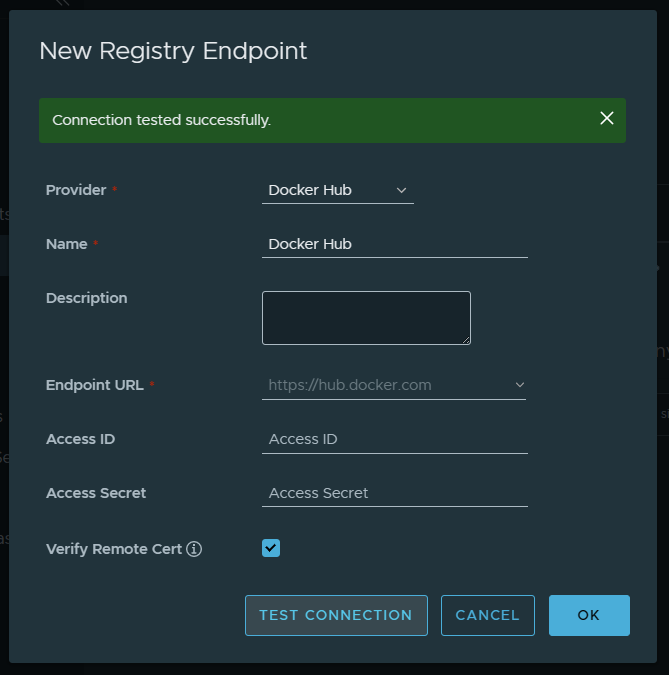Viewport: 669px width, 675px height.
Task: Click the Provider dropdown chevron arrow
Action: (402, 190)
